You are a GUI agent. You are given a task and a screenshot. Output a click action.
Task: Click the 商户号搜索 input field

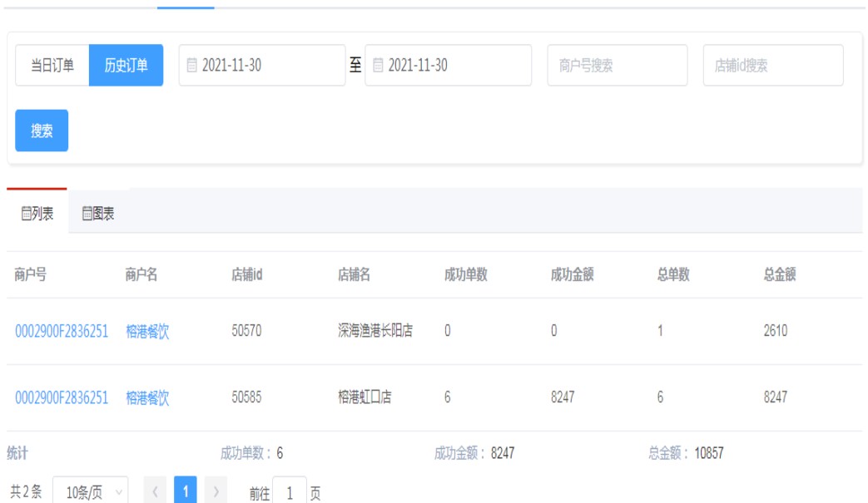[x=617, y=66]
